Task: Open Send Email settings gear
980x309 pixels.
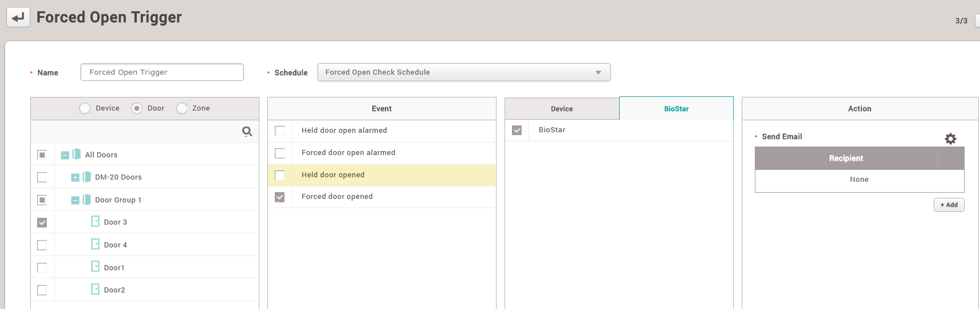Action: [x=950, y=139]
